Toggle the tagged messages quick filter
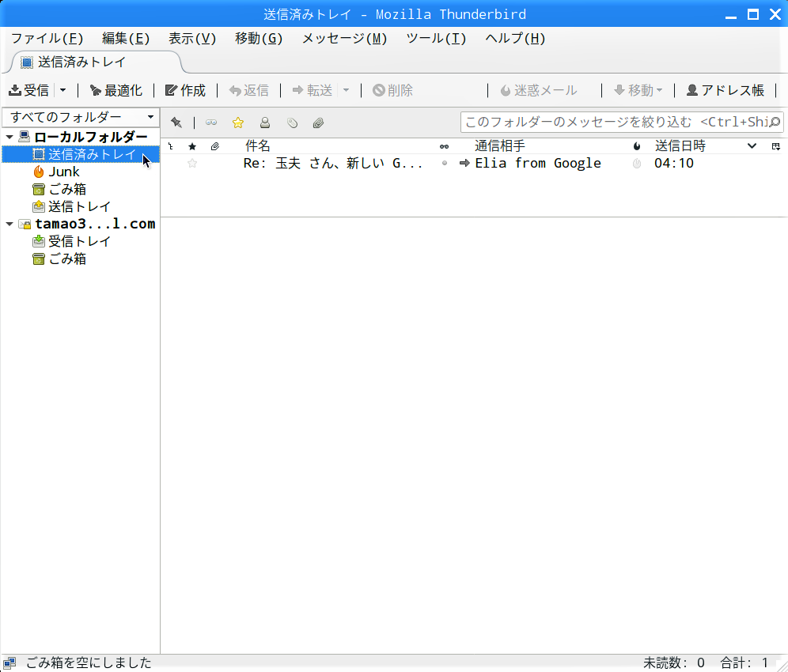Screen dimensions: 788x672 coord(292,123)
